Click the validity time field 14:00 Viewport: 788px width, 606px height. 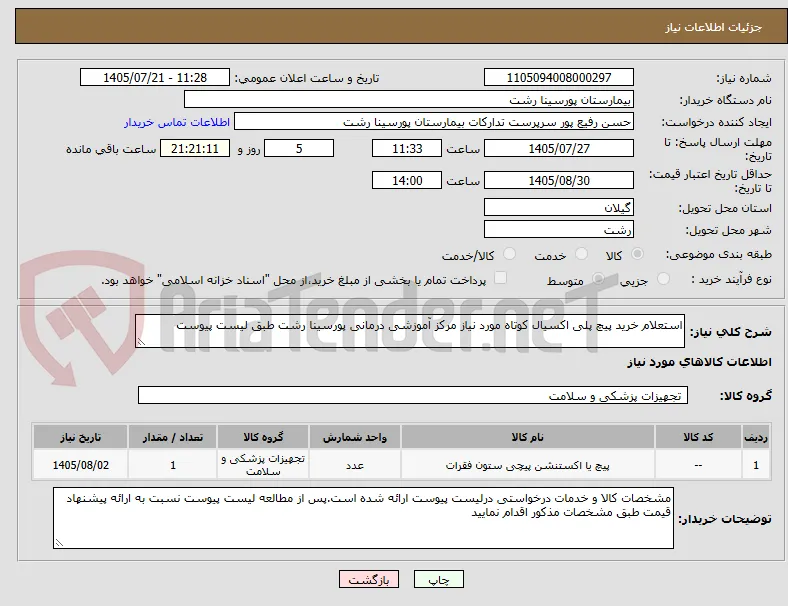pos(407,180)
